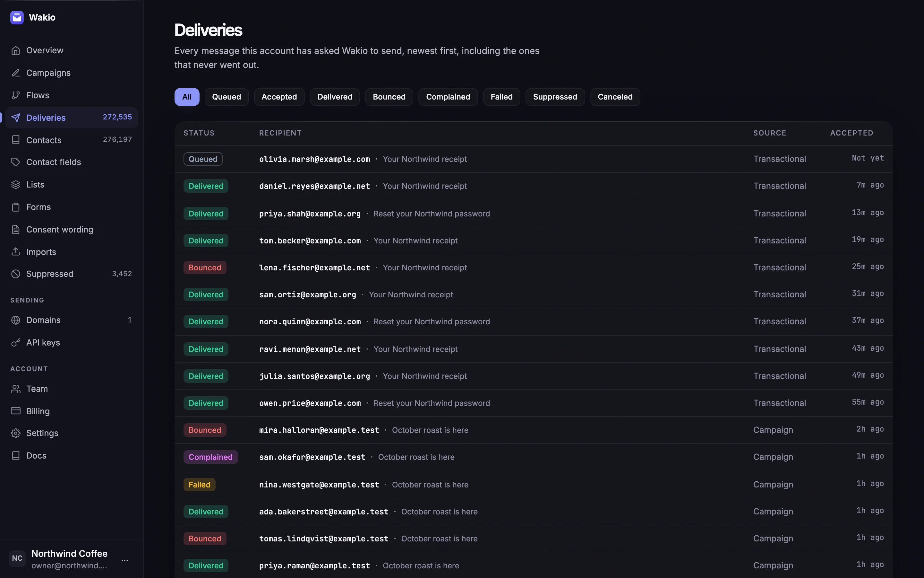Click the RECIPIENT column header
The height and width of the screenshot is (578, 924).
tap(280, 133)
